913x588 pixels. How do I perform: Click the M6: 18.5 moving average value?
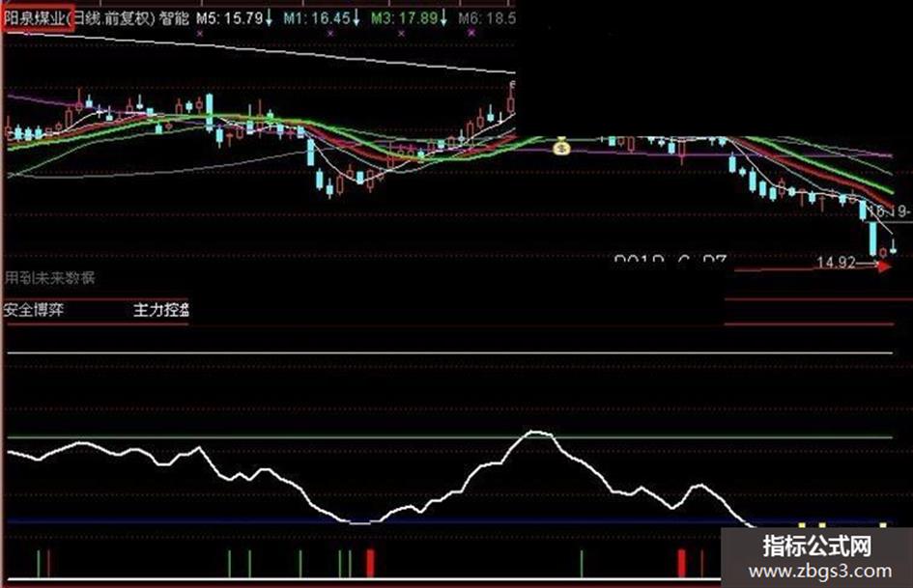(486, 18)
